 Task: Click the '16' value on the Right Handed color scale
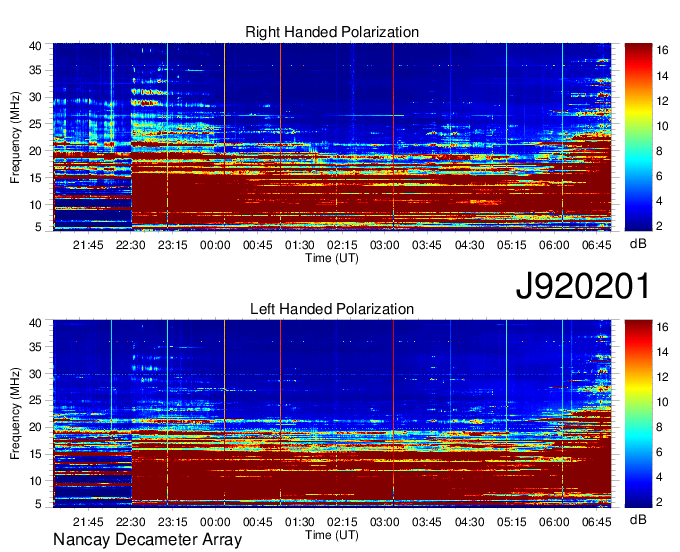662,50
